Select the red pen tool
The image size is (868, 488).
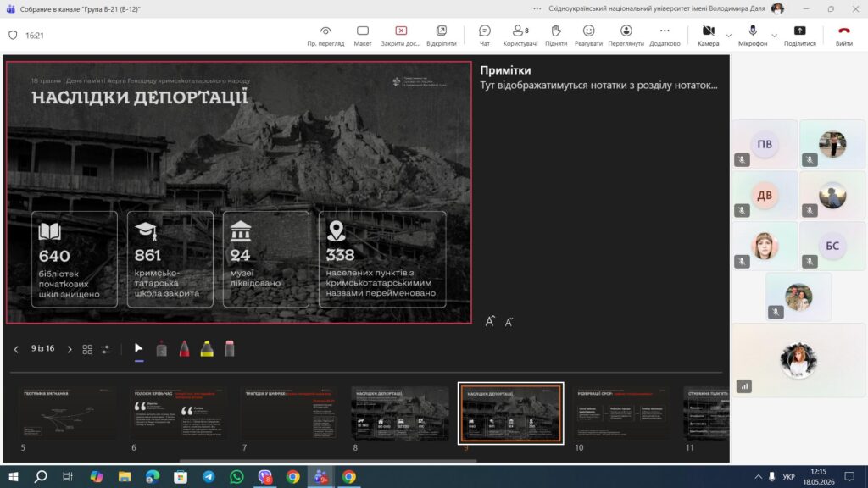184,348
